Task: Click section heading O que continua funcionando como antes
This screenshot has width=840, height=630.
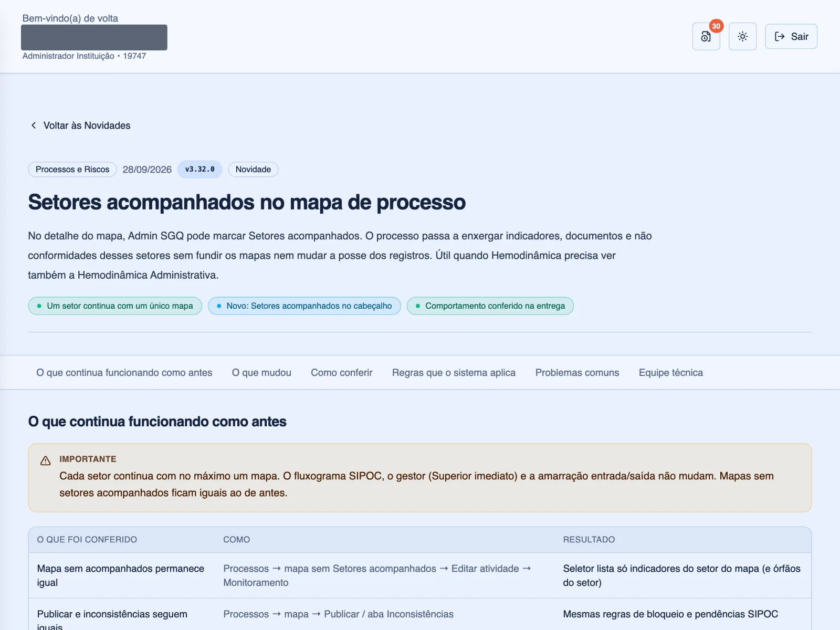Action: pyautogui.click(x=157, y=422)
